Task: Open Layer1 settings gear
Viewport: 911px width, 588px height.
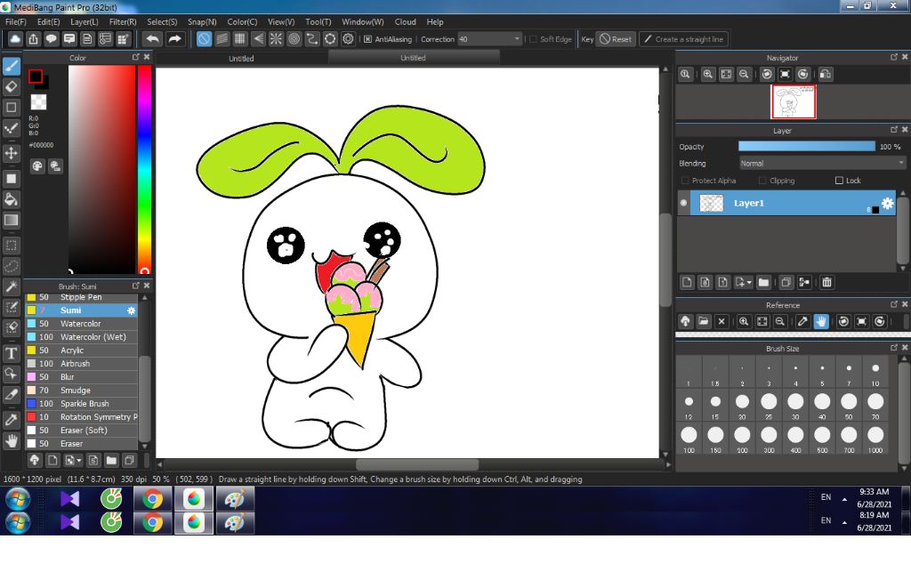Action: (887, 203)
